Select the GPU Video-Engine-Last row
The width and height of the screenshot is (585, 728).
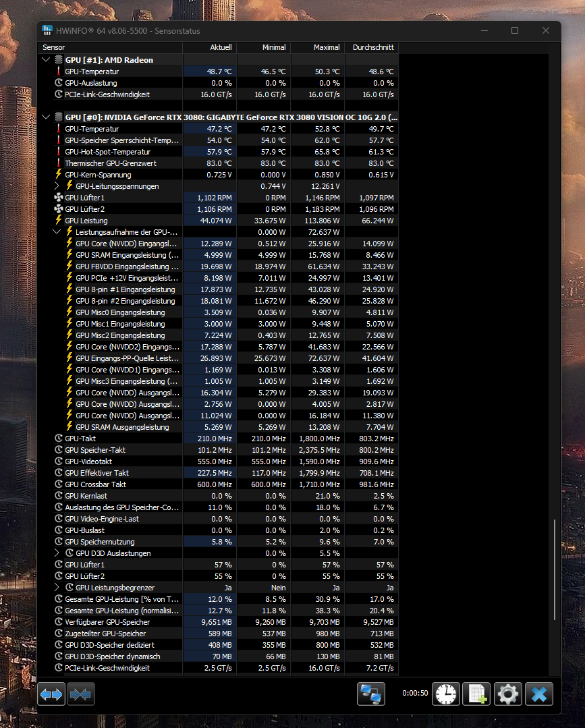tap(218, 519)
